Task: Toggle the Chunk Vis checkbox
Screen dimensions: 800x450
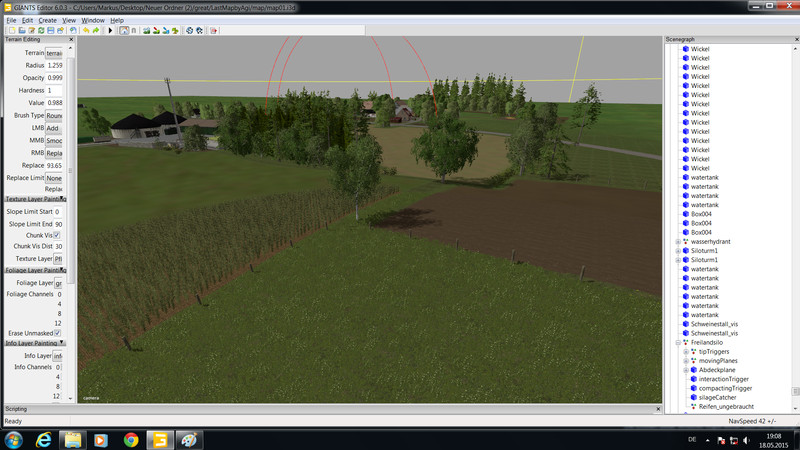Action: (x=57, y=235)
